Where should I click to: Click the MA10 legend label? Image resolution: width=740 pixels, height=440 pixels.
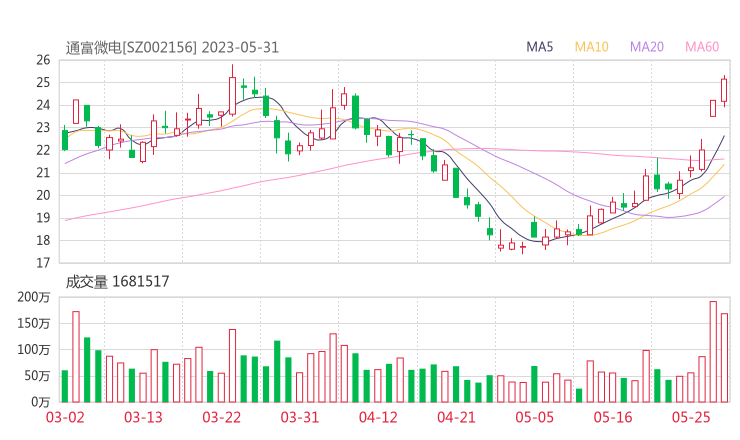(x=591, y=47)
